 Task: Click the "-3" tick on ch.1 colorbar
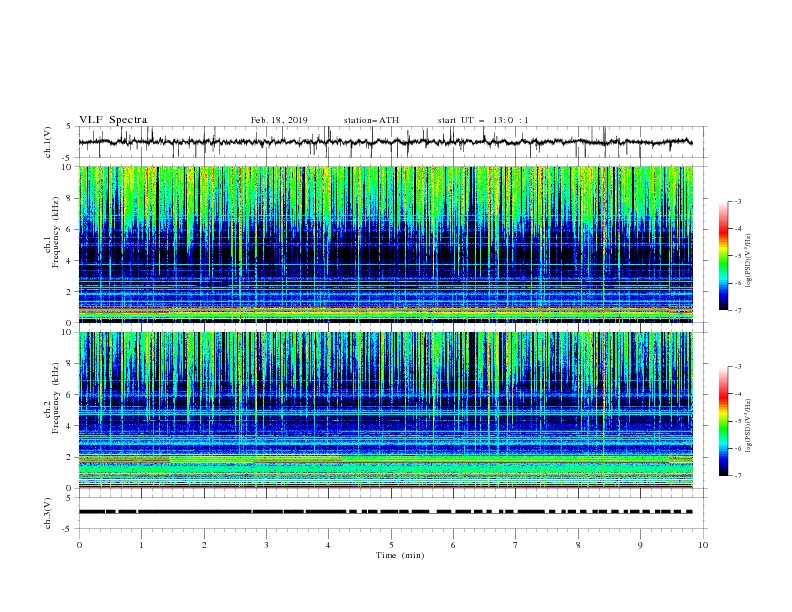click(738, 201)
